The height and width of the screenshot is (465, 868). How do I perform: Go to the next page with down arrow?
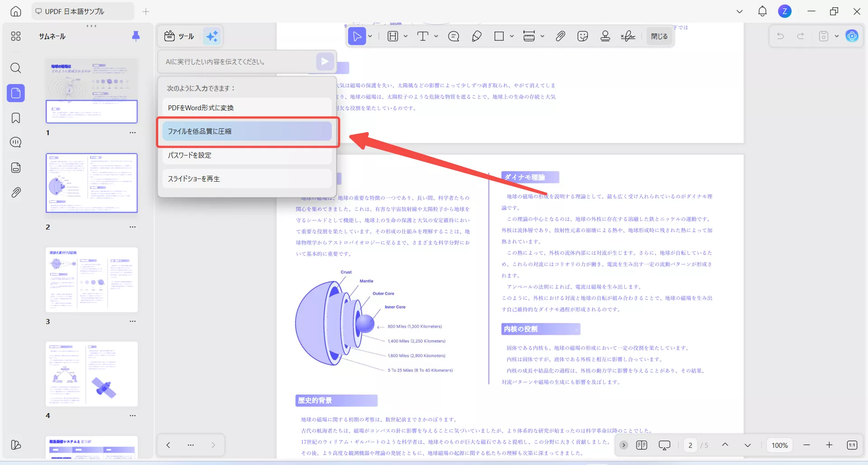tap(748, 445)
